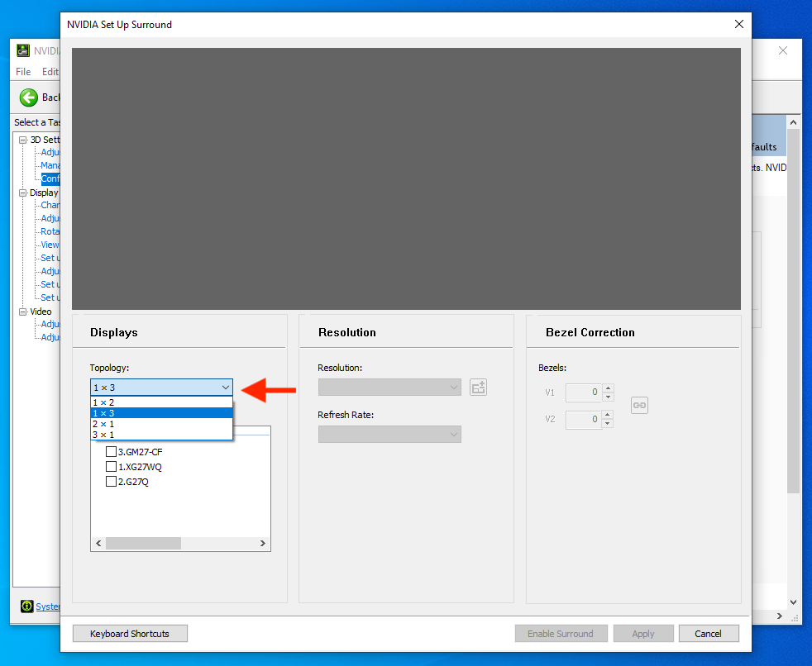Collapse the Topology combo box arrow
The image size is (812, 666).
(225, 387)
